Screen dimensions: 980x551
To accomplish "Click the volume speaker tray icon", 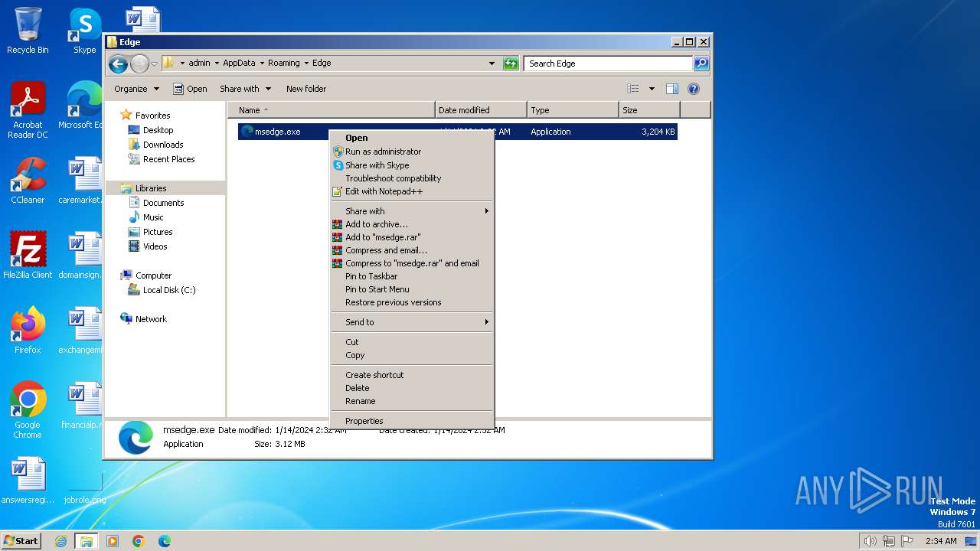I will click(870, 541).
